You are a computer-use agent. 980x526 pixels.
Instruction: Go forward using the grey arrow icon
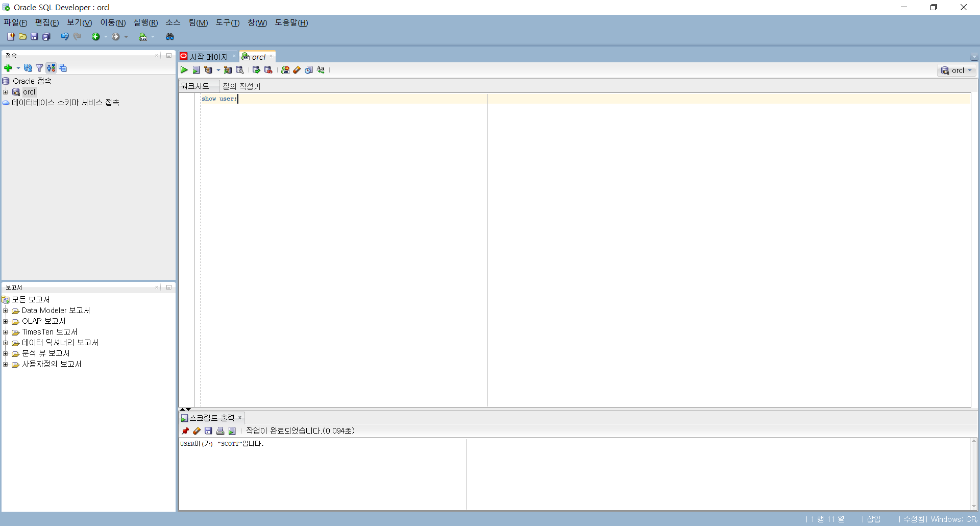point(116,37)
